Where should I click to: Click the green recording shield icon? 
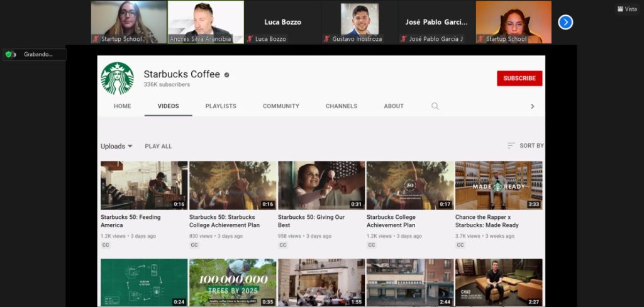point(9,55)
